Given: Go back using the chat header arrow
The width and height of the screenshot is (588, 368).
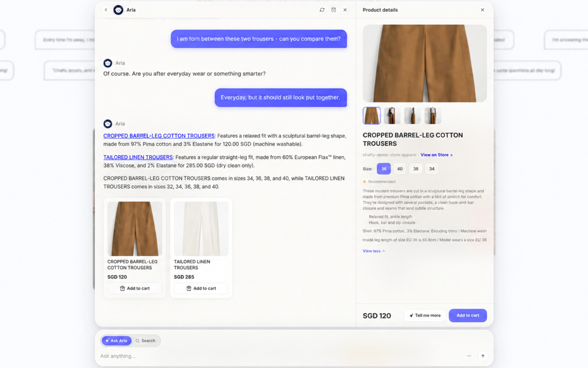Looking at the screenshot, I should click(106, 10).
